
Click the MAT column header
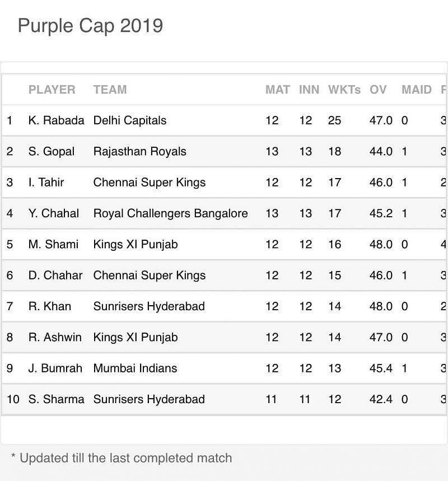[277, 90]
